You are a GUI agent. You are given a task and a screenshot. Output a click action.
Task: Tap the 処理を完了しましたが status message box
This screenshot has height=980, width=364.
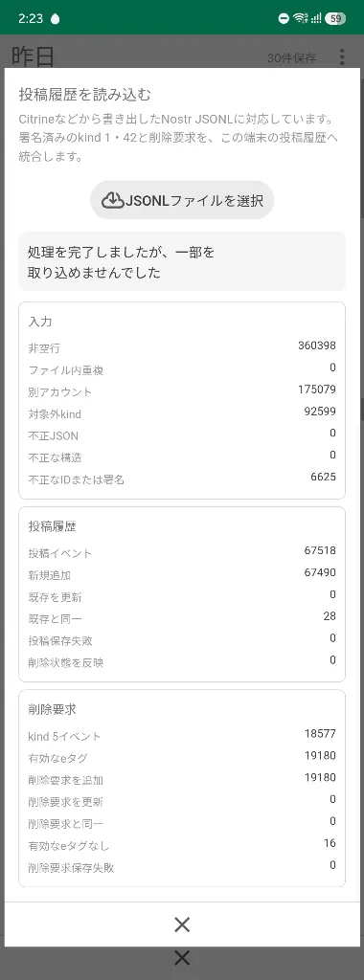click(182, 262)
